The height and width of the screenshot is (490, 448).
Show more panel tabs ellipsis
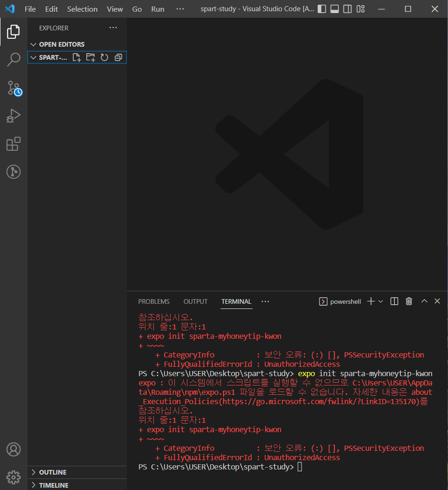[x=265, y=301]
